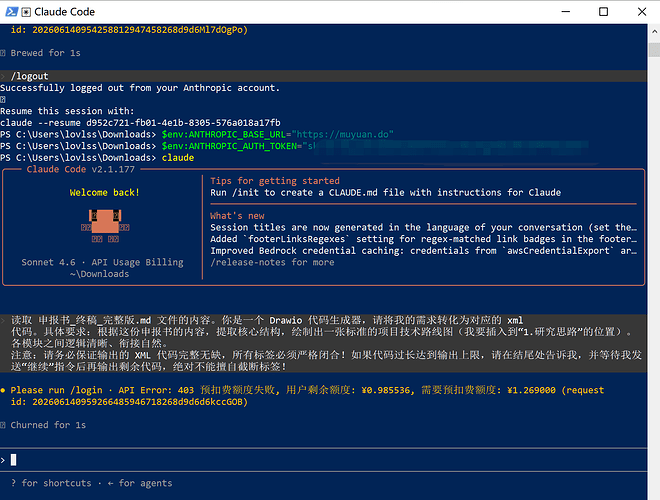Click the Claude Code tab icon beside title
This screenshot has width=660, height=500.
tap(26, 12)
